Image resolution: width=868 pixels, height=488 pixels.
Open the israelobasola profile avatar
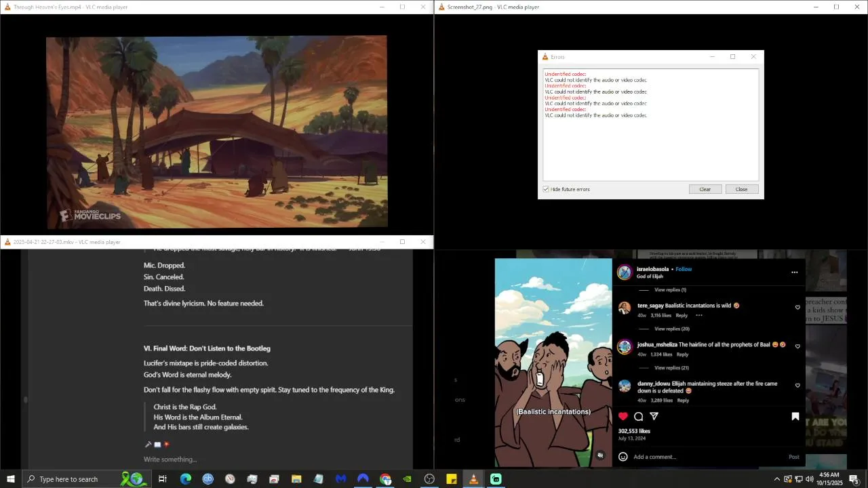tap(624, 272)
